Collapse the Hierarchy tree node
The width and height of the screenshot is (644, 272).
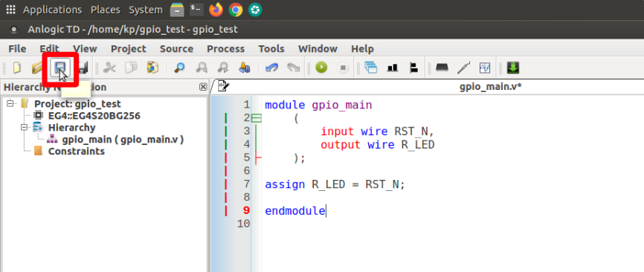tap(24, 128)
